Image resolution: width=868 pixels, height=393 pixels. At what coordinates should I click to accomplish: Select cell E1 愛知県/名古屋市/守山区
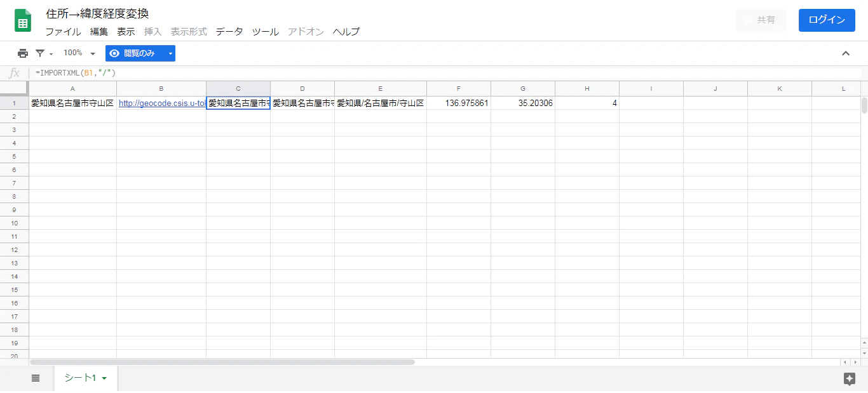381,103
